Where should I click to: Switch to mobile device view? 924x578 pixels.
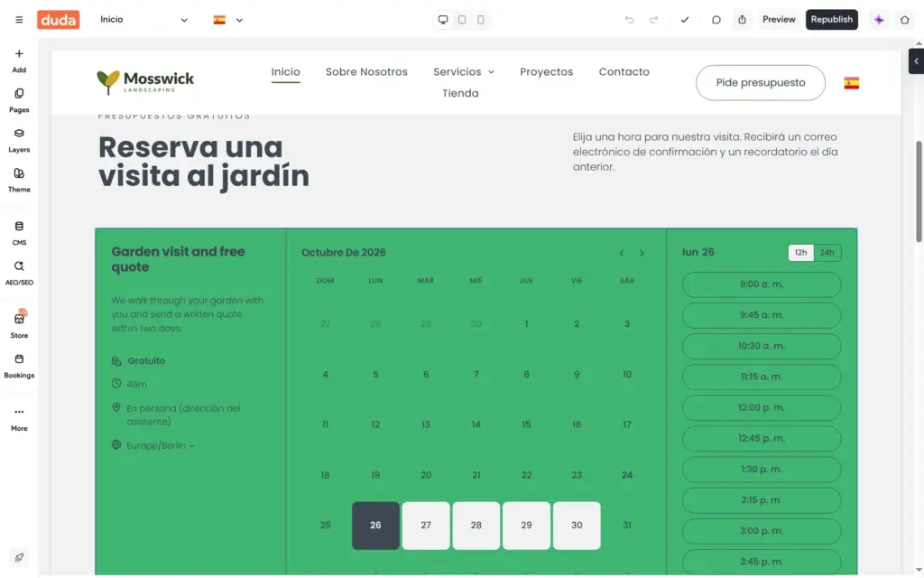[481, 20]
